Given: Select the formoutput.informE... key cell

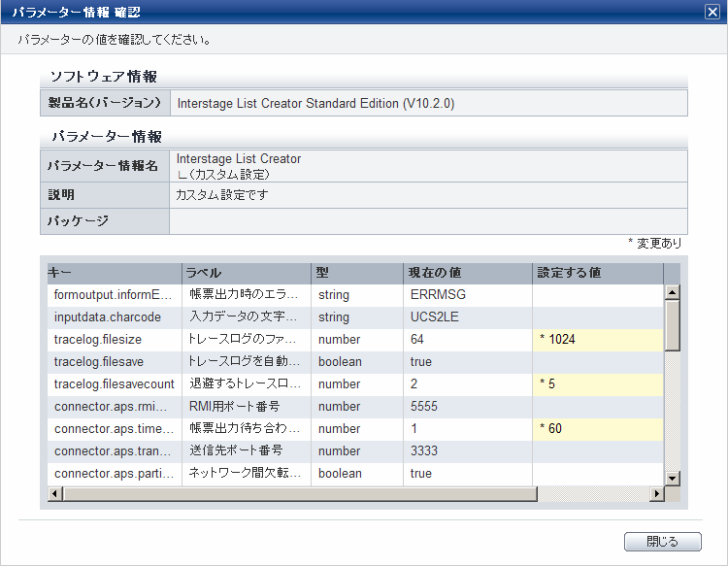Looking at the screenshot, I should [x=115, y=295].
